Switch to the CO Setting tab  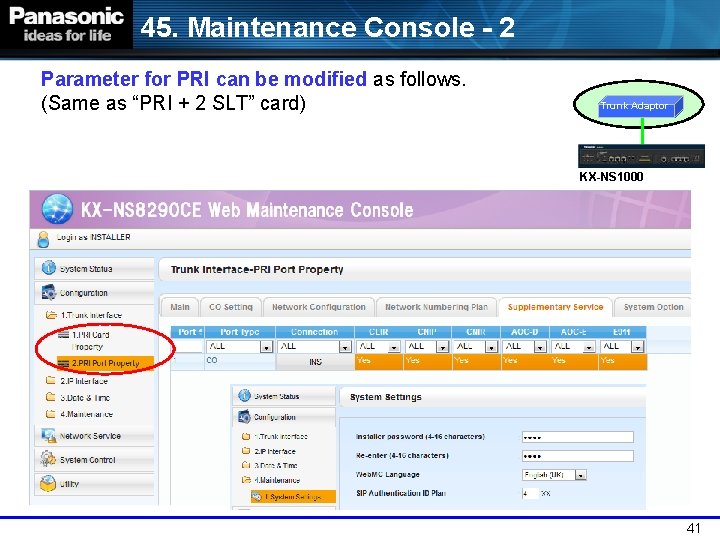pos(231,307)
